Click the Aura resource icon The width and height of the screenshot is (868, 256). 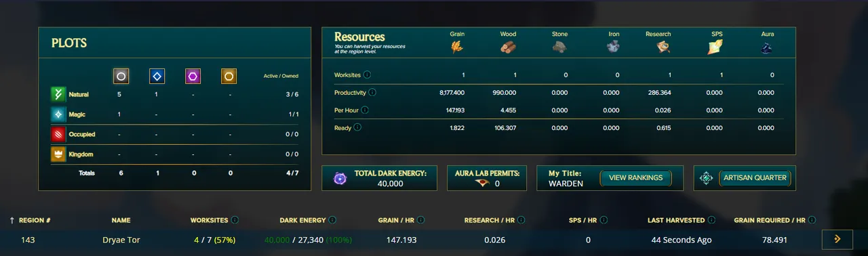click(x=767, y=47)
